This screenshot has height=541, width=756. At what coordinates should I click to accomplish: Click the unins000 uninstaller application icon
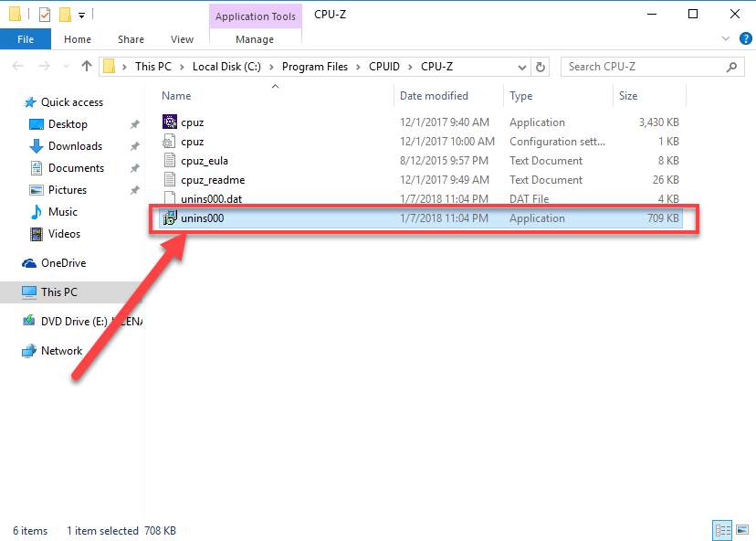click(x=169, y=217)
